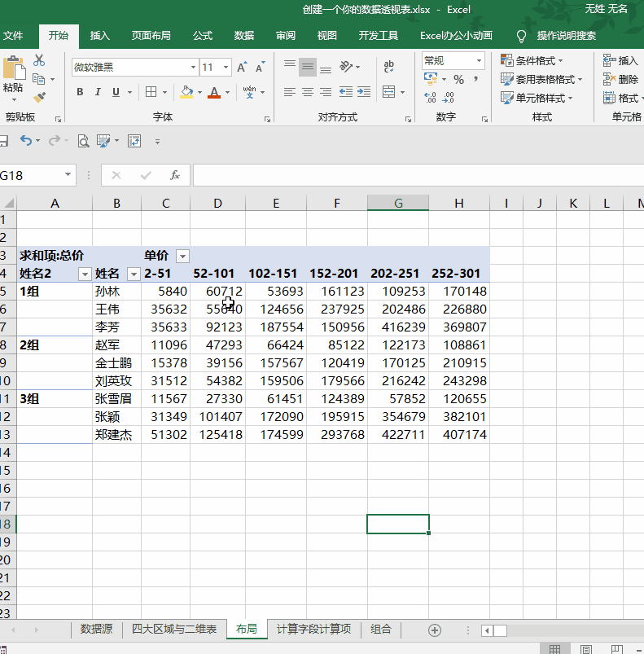Viewport: 644px width, 654px height.
Task: Click the wrap text icon
Action: tap(389, 66)
